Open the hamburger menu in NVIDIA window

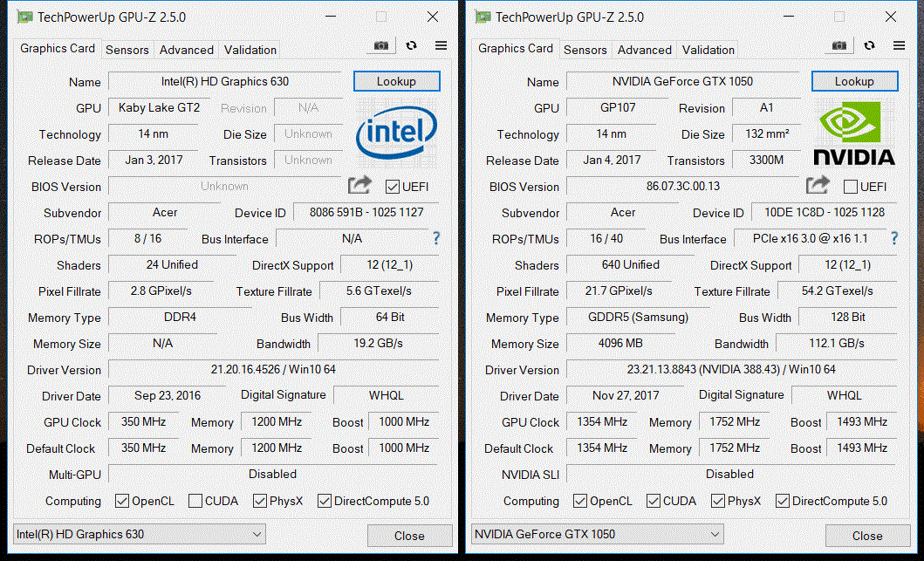coord(899,45)
